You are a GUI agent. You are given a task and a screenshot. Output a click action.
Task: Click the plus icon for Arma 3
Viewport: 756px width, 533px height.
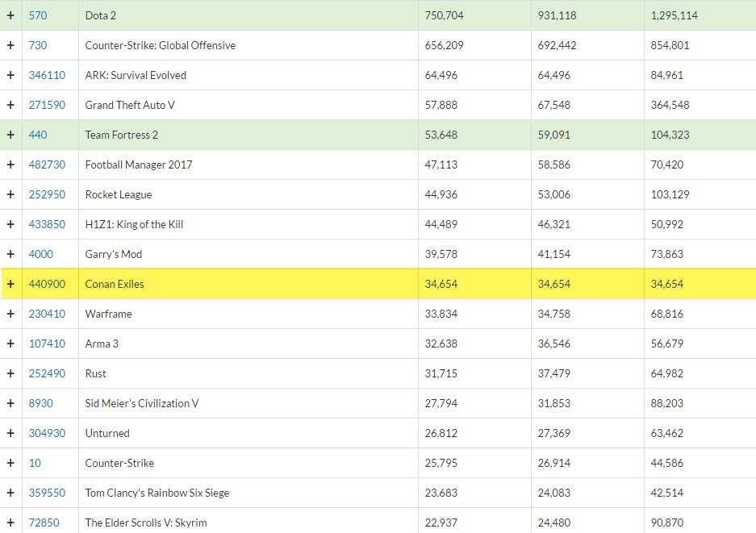(x=10, y=344)
